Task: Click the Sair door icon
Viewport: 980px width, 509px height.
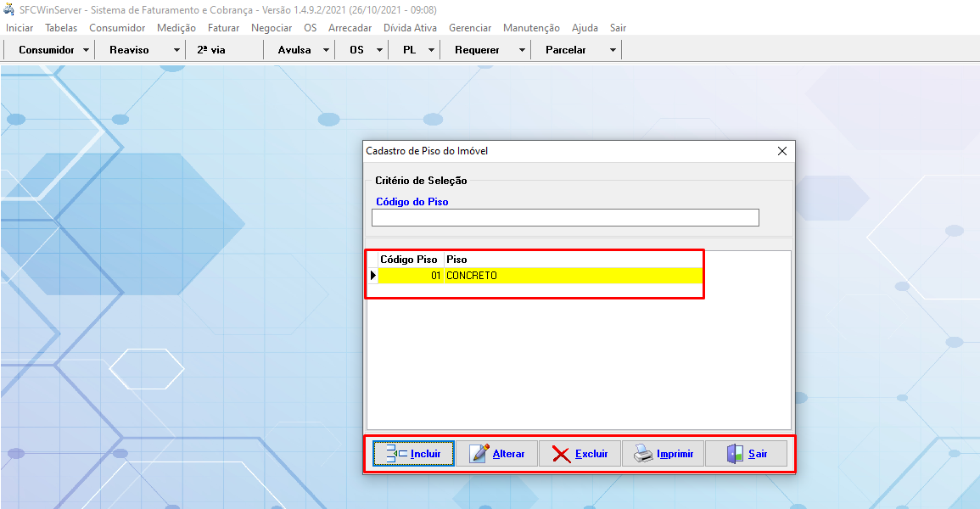Action: pyautogui.click(x=735, y=454)
